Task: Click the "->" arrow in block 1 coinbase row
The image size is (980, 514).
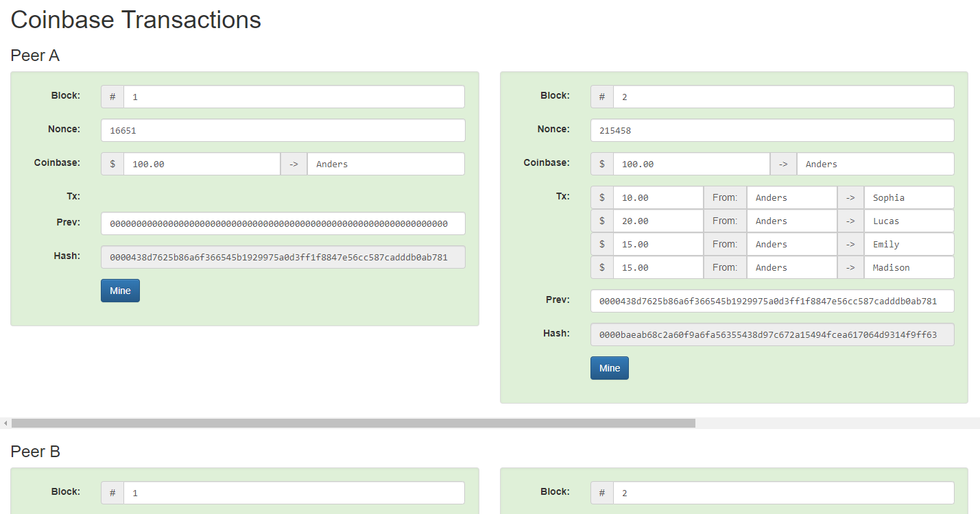Action: [x=294, y=164]
